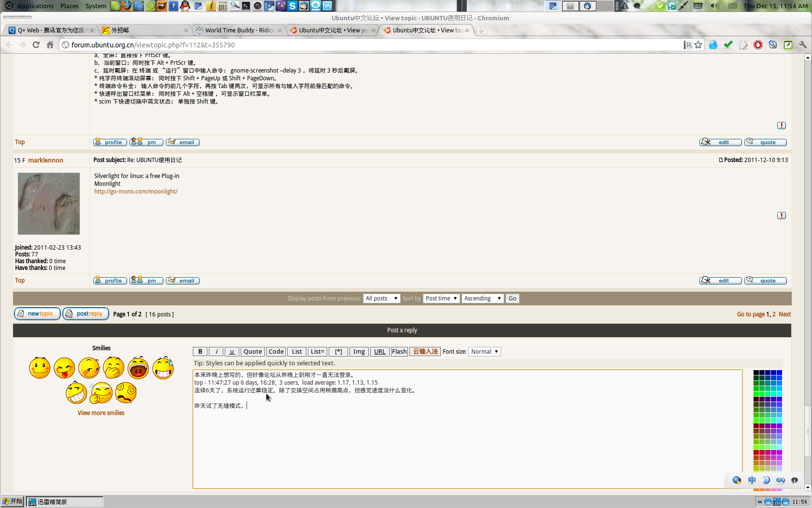Image resolution: width=812 pixels, height=508 pixels.
Task: Click the crescent moon input-method icon
Action: pos(766,480)
